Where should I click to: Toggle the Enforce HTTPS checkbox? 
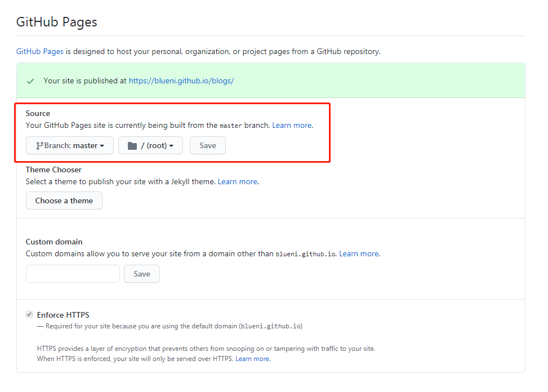(x=29, y=314)
